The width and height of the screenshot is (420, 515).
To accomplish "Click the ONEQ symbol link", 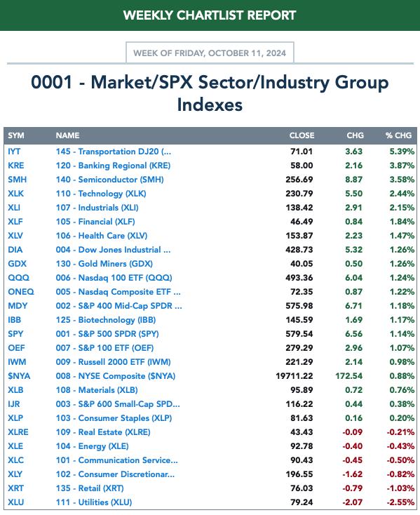I will coord(21,292).
